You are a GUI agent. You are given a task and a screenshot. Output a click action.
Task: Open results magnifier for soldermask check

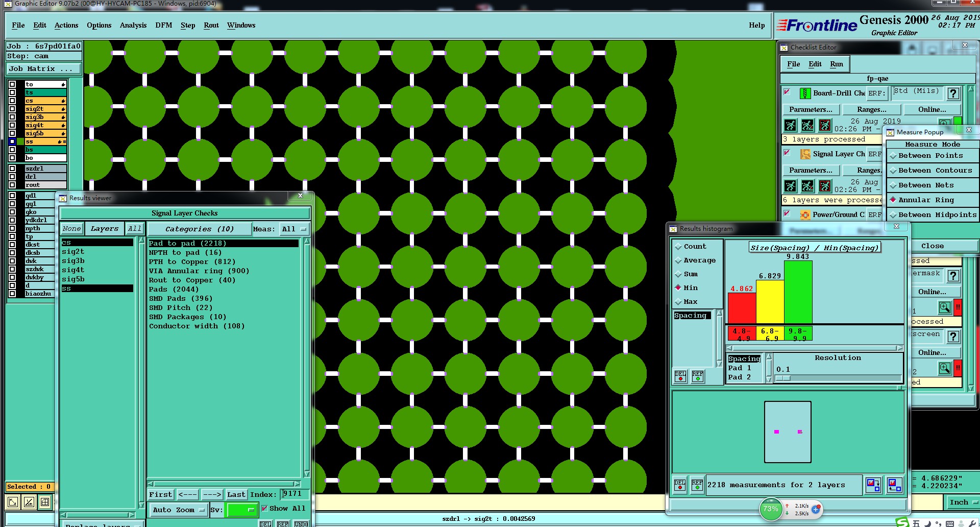tap(944, 307)
